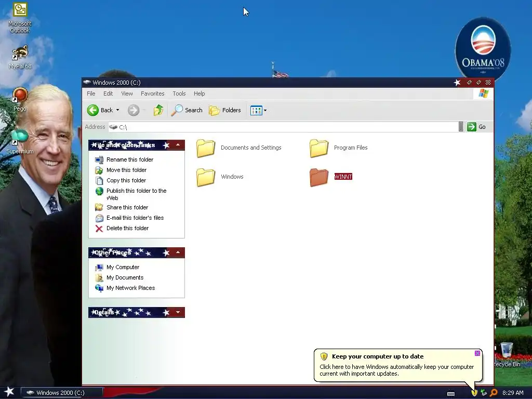Click the WINNT folder name label

343,177
